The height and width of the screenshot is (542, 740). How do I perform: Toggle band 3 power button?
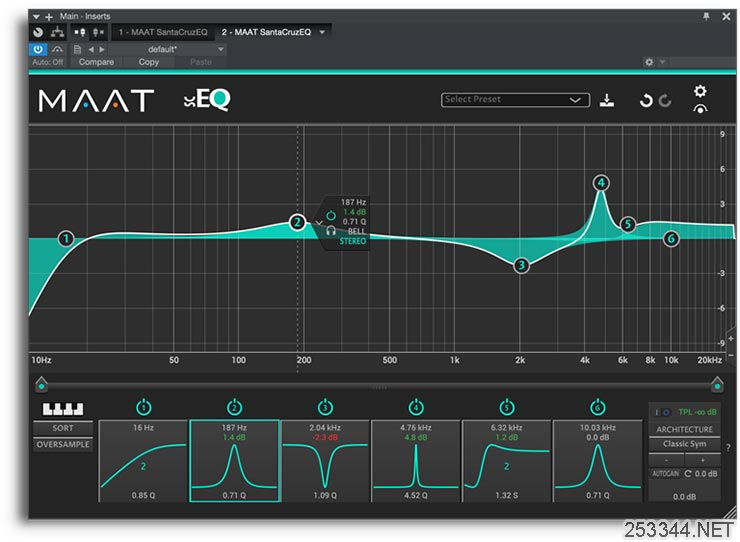click(325, 407)
